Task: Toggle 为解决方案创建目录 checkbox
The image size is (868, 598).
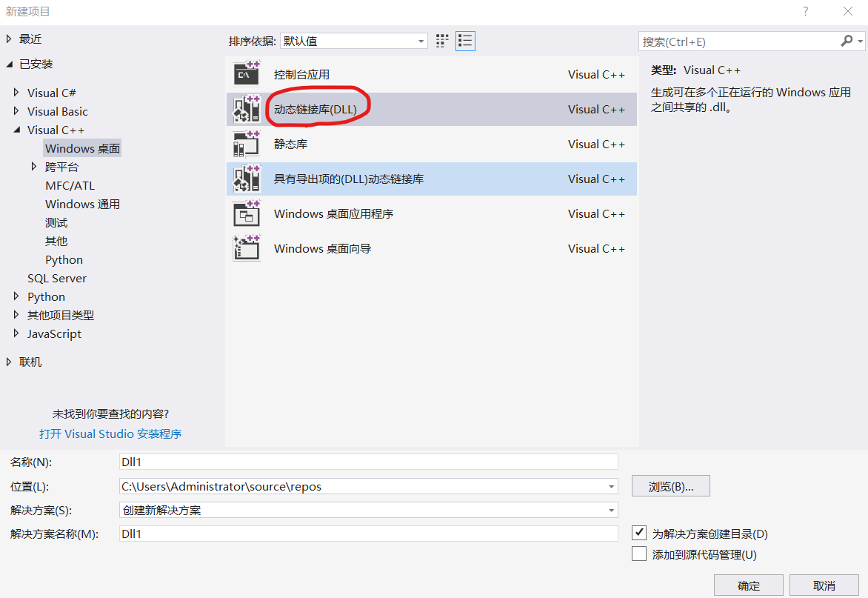Action: tap(639, 534)
